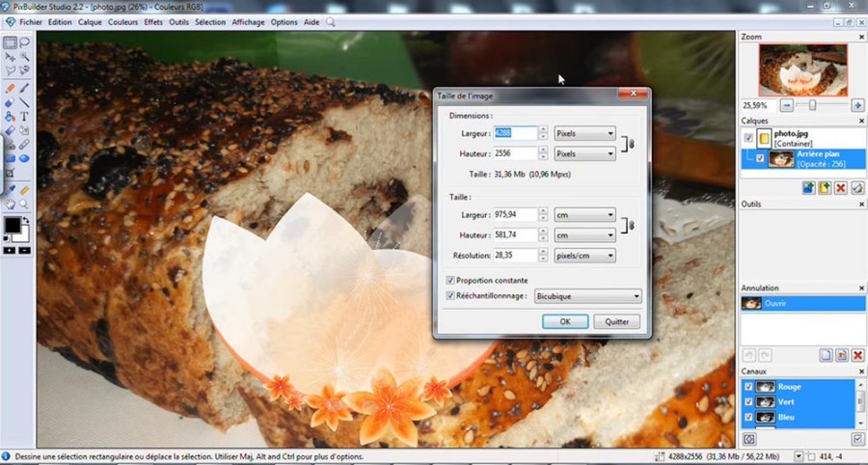Select the move selection arrow tool
Screen dimensions: 868x465
click(x=10, y=57)
